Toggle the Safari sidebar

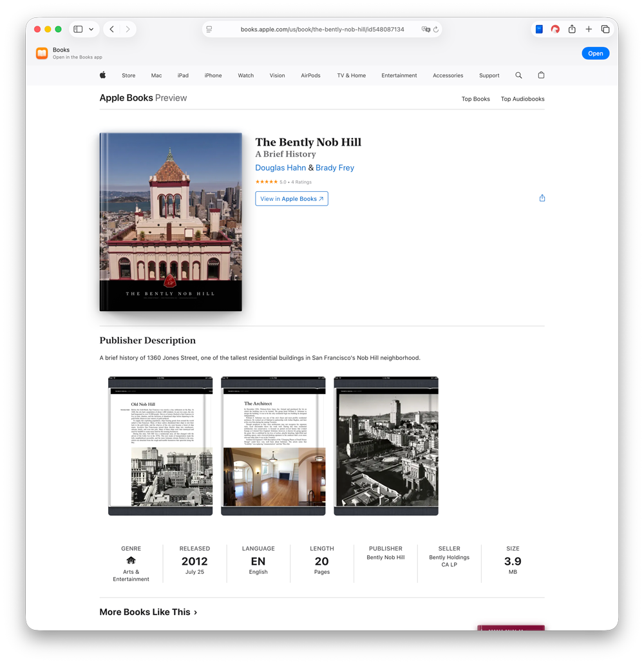pos(78,30)
